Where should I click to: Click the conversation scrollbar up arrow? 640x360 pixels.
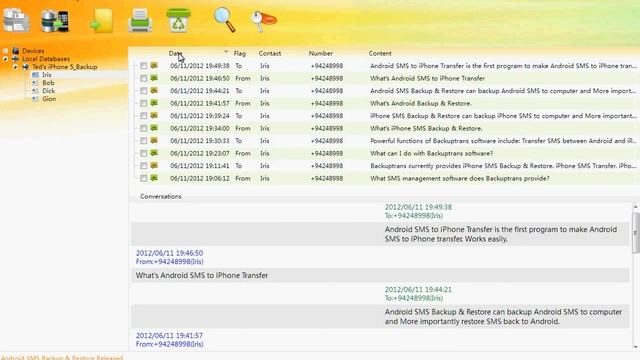point(636,207)
